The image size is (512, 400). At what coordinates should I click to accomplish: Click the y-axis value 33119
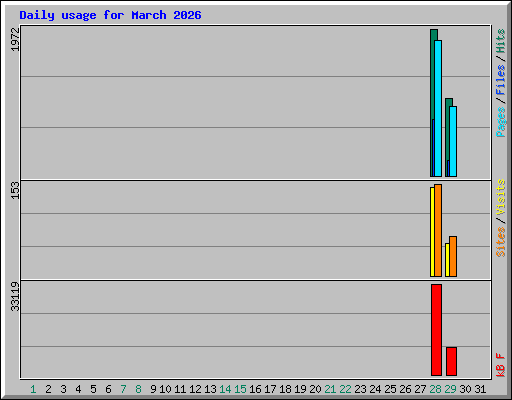tap(15, 296)
